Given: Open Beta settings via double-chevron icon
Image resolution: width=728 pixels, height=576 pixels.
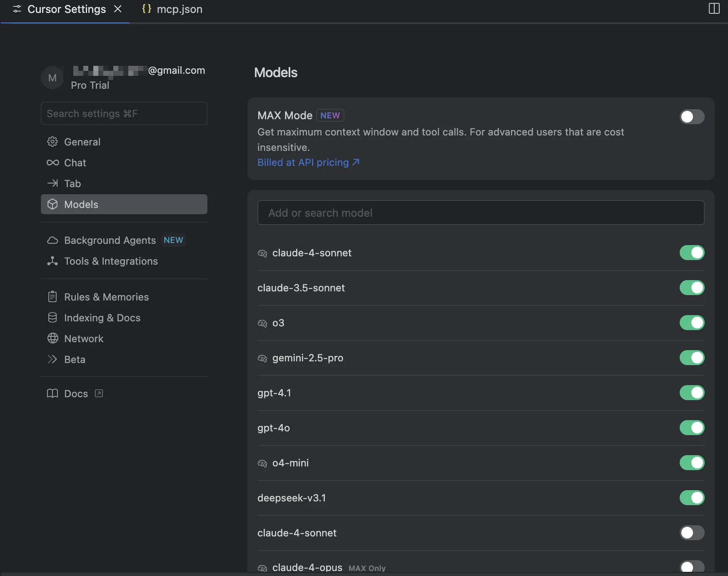Looking at the screenshot, I should (52, 359).
